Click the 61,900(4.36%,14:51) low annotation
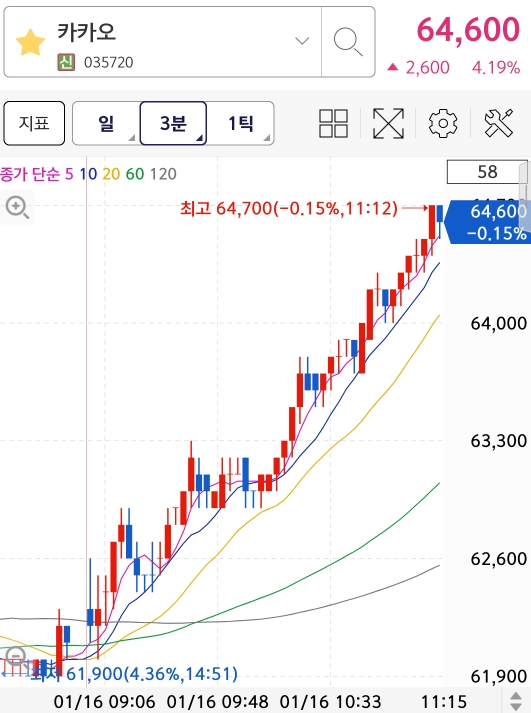This screenshot has height=713, width=531. click(x=152, y=673)
